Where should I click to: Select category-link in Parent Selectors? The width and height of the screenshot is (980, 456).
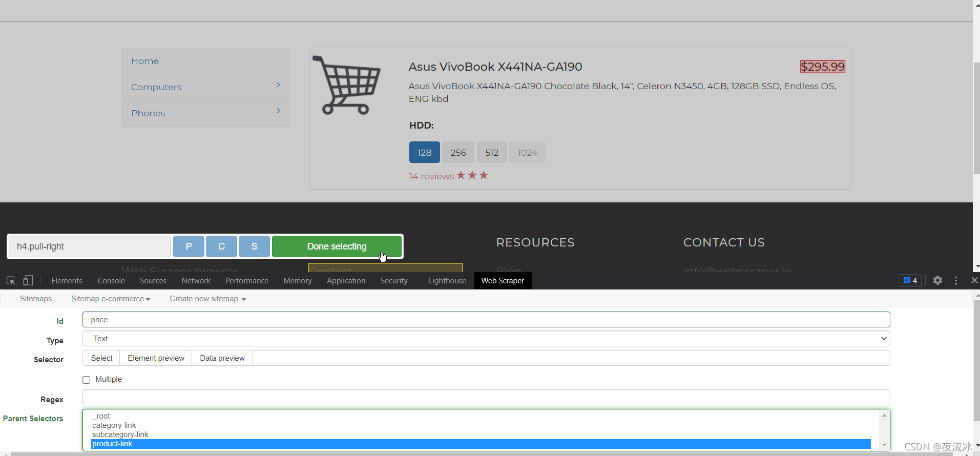pyautogui.click(x=481, y=425)
